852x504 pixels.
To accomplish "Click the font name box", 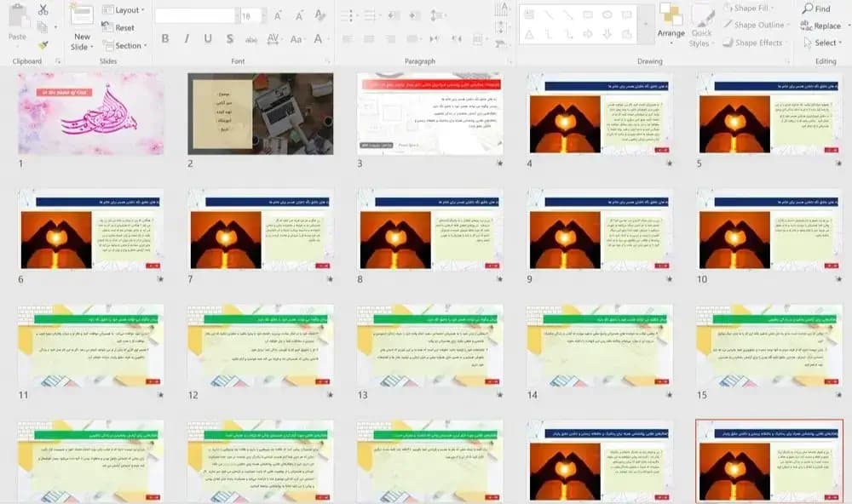I will 197,15.
